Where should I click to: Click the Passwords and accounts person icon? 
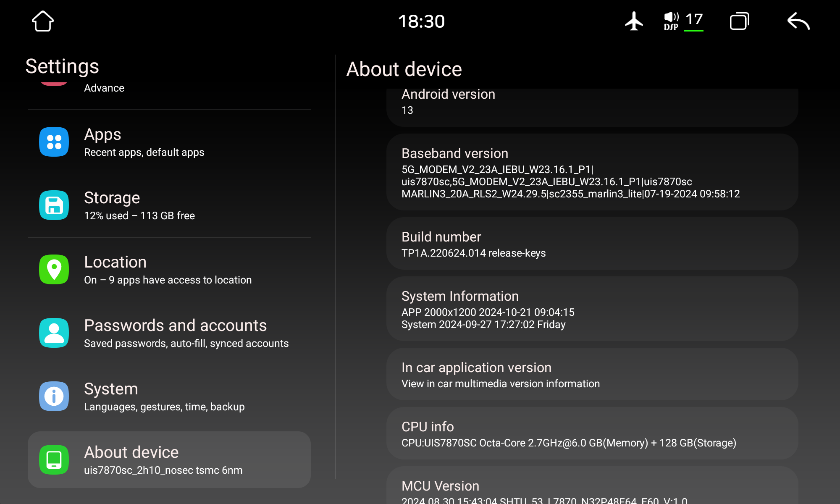point(54,333)
